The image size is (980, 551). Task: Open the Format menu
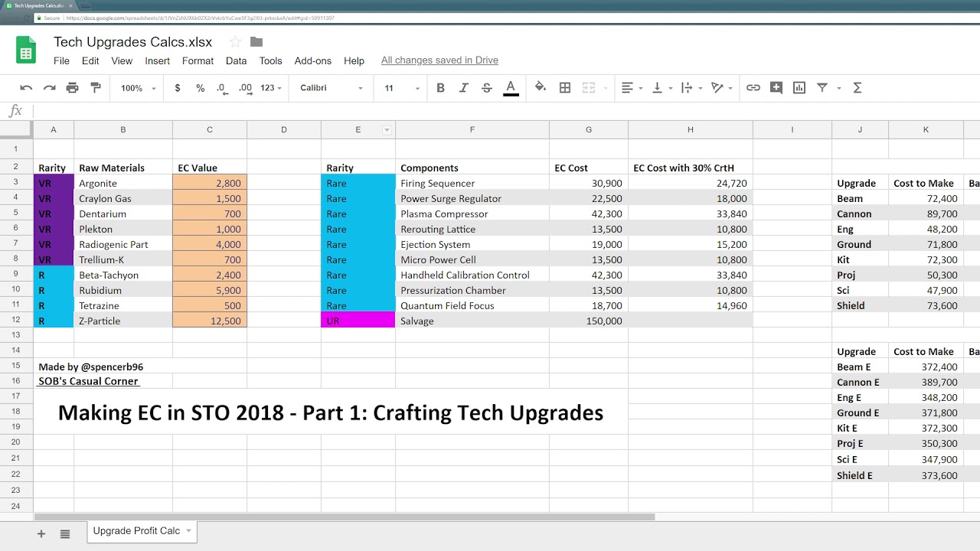(198, 60)
